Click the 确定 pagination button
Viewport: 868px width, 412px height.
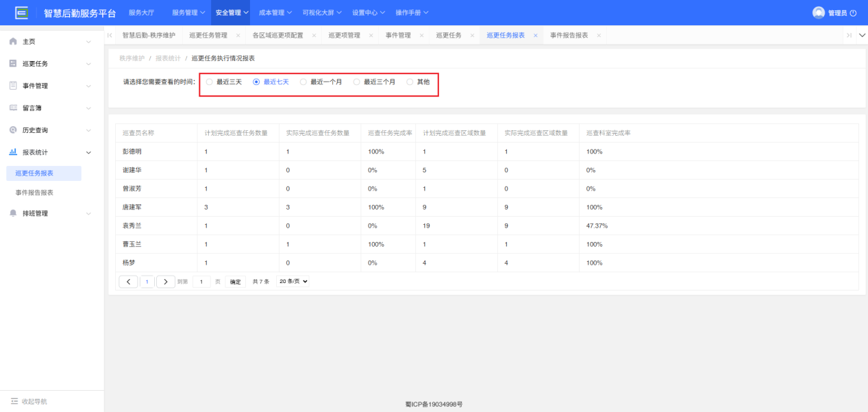(x=236, y=282)
